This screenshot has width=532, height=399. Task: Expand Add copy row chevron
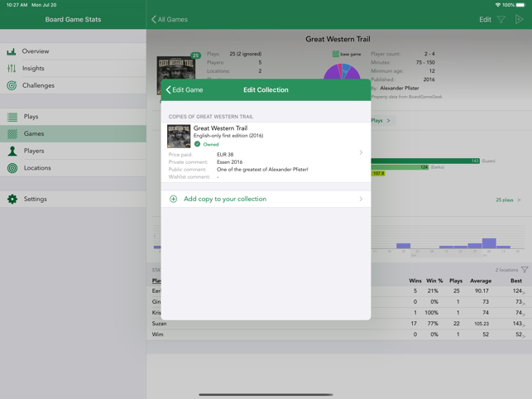click(x=361, y=199)
